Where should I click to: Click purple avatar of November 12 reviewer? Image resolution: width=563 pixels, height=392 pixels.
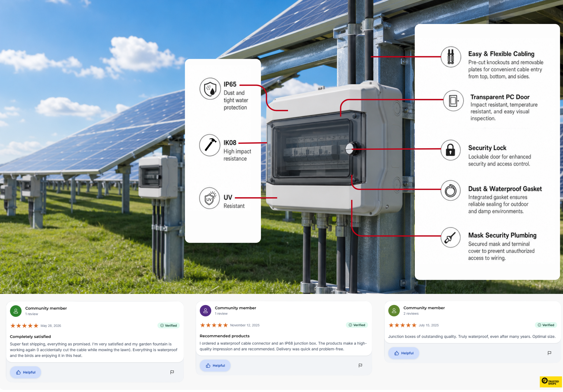tap(206, 311)
